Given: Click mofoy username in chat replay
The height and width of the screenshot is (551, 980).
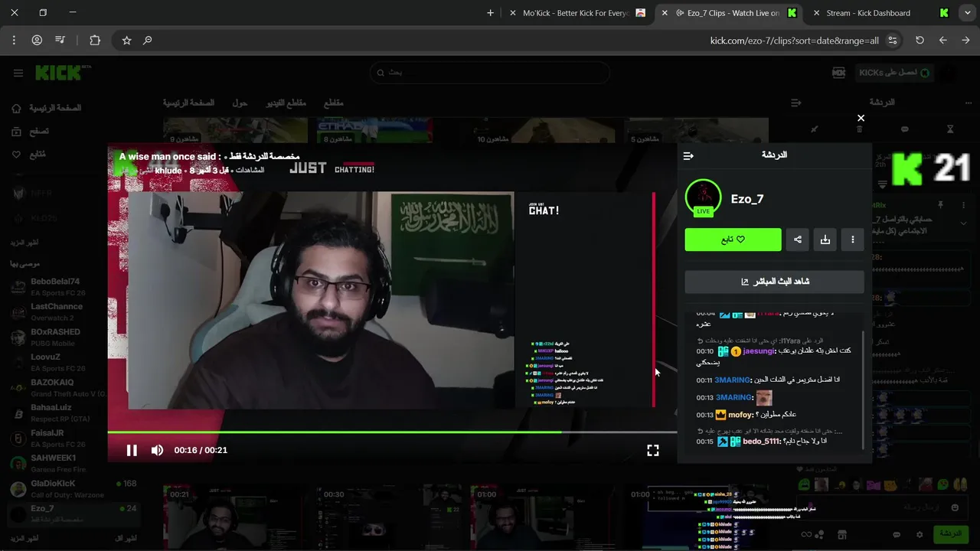Looking at the screenshot, I should pos(740,415).
